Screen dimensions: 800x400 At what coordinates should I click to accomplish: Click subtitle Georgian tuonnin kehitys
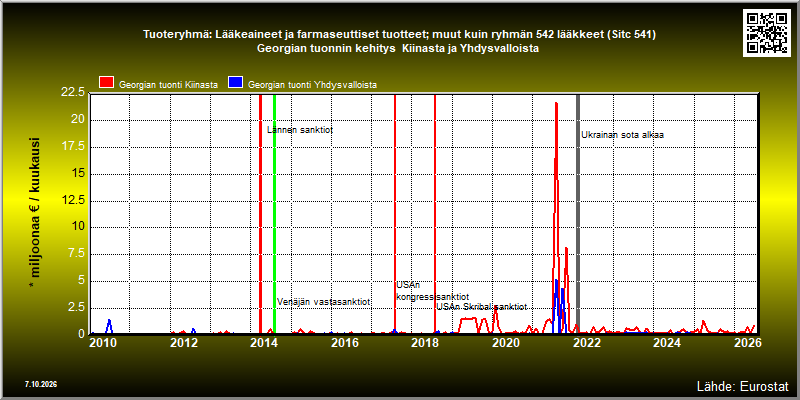(x=398, y=48)
